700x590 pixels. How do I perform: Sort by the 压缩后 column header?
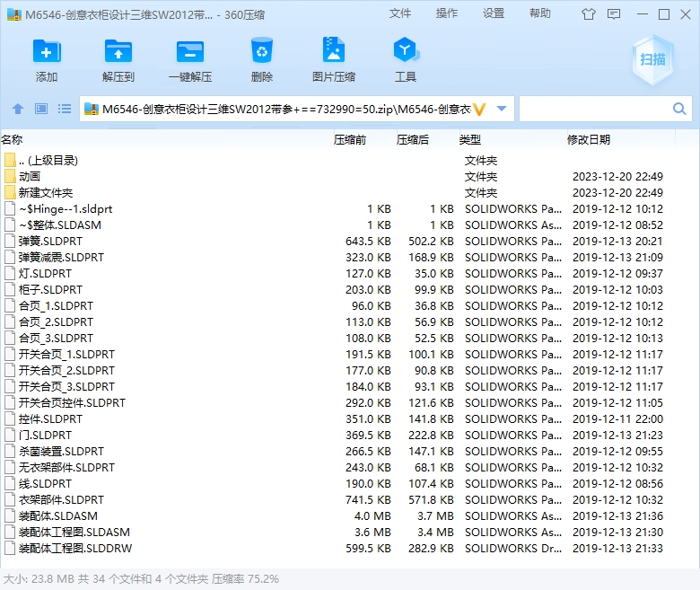pos(413,140)
